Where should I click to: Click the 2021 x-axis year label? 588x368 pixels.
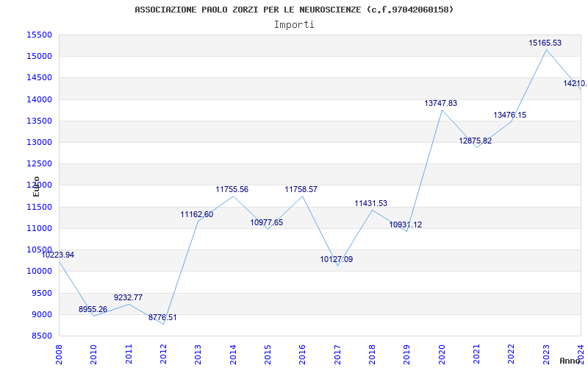click(x=476, y=355)
